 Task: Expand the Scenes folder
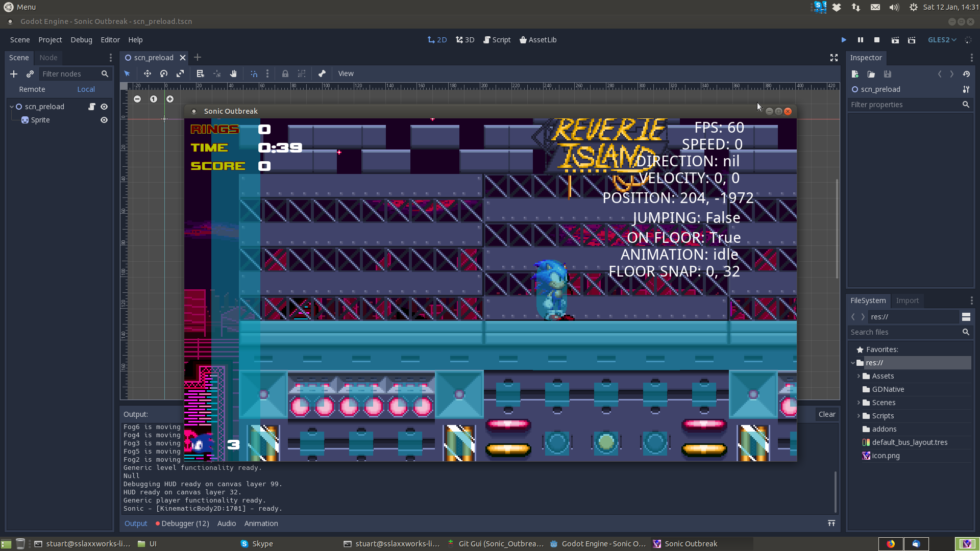coord(859,403)
